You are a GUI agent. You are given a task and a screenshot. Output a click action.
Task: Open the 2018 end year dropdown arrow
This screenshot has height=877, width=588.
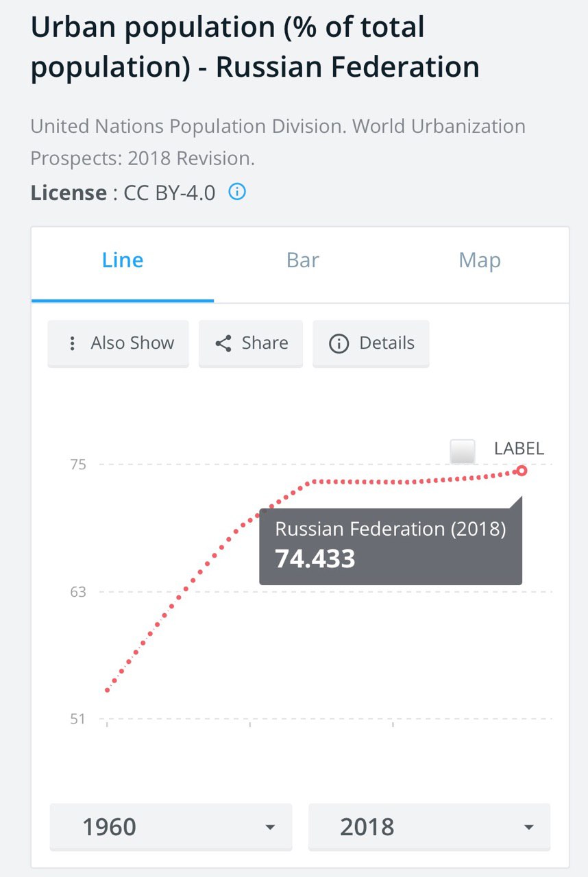(x=528, y=827)
